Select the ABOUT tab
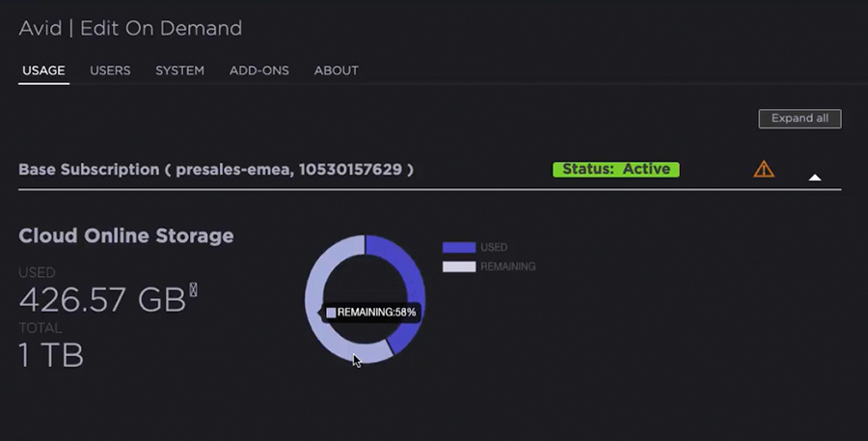 tap(336, 70)
